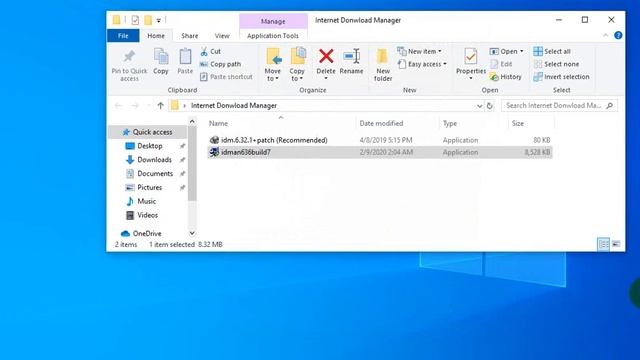Open Desktop in navigation pane
The width and height of the screenshot is (640, 360).
point(150,146)
